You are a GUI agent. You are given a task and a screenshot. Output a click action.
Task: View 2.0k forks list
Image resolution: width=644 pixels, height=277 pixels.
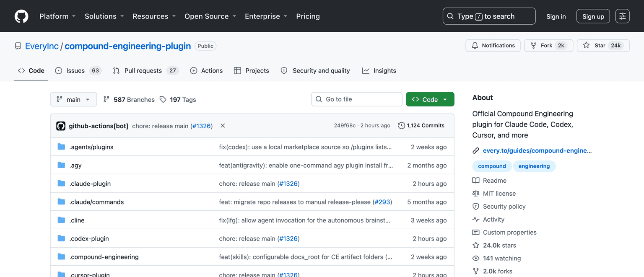pyautogui.click(x=492, y=272)
